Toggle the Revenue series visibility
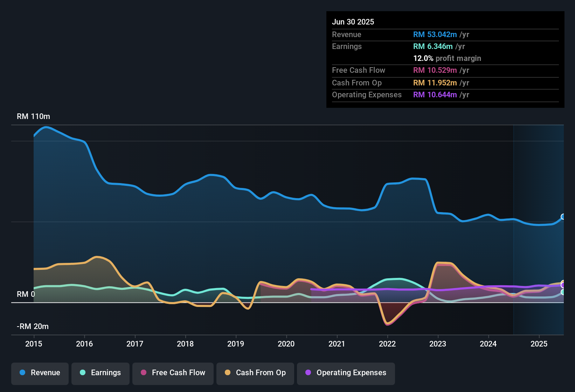The image size is (575, 392). [x=40, y=373]
